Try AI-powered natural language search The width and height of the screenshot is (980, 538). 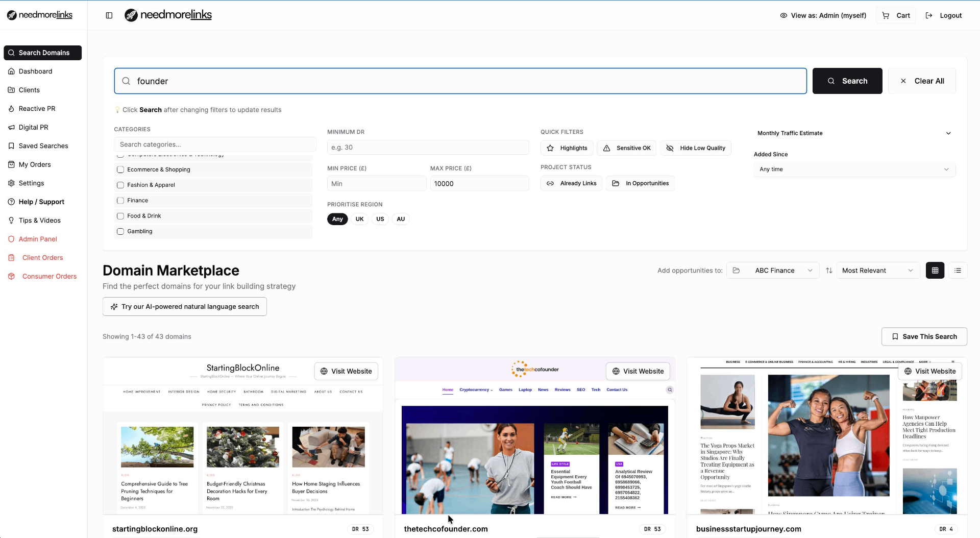pyautogui.click(x=184, y=307)
